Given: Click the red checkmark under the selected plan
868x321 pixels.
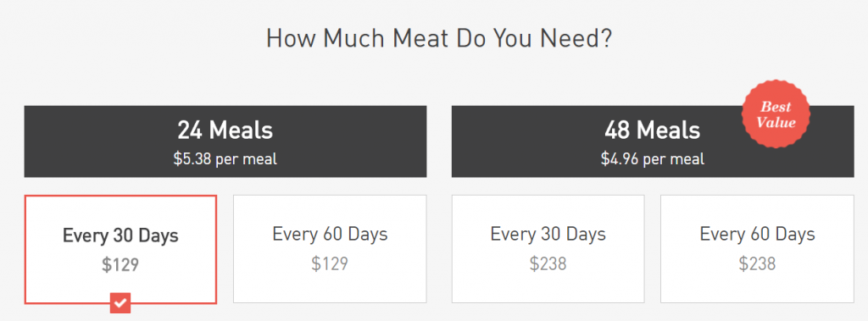Looking at the screenshot, I should pyautogui.click(x=120, y=302).
